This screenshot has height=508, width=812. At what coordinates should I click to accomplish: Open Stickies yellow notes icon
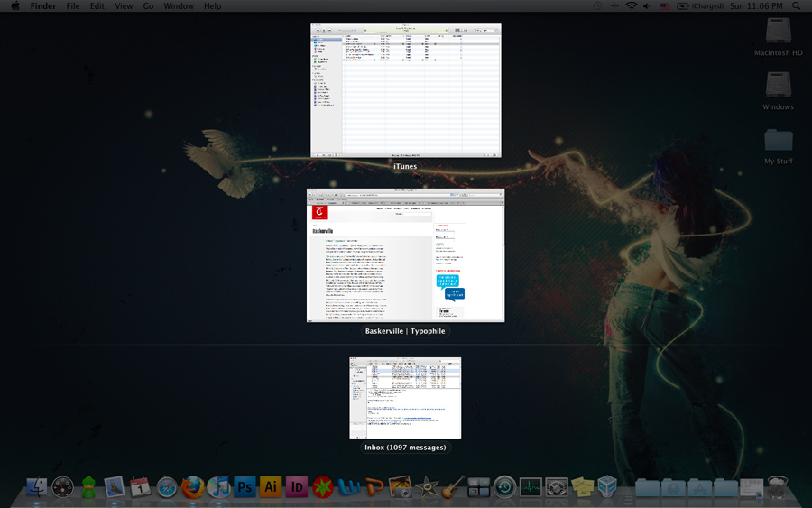(583, 487)
